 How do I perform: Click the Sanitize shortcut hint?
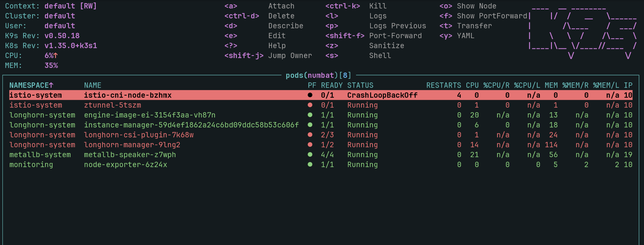click(x=365, y=45)
